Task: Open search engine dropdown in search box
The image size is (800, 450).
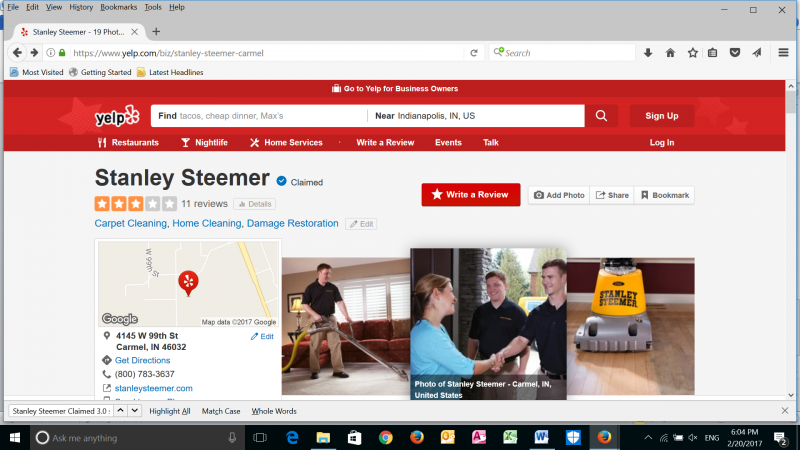Action: pos(499,53)
